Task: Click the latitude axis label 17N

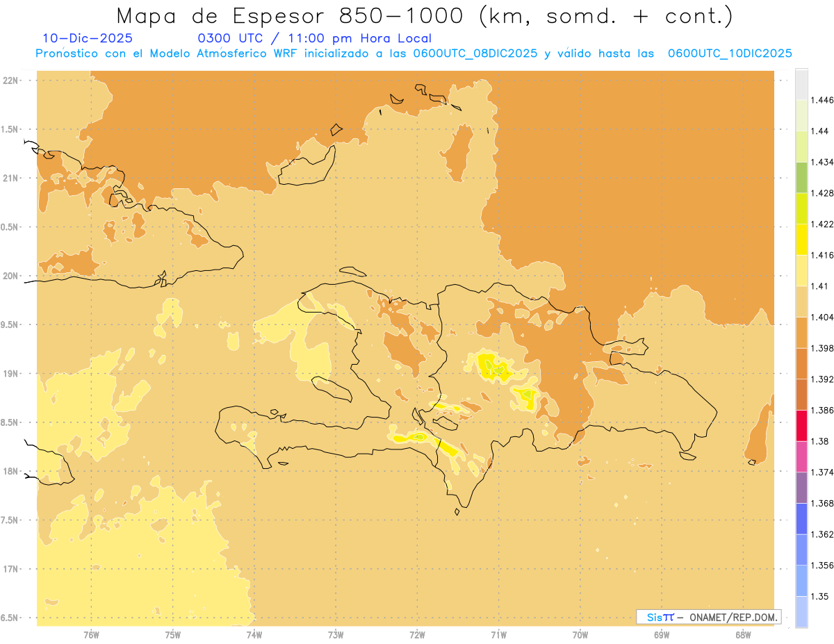Action: click(12, 570)
